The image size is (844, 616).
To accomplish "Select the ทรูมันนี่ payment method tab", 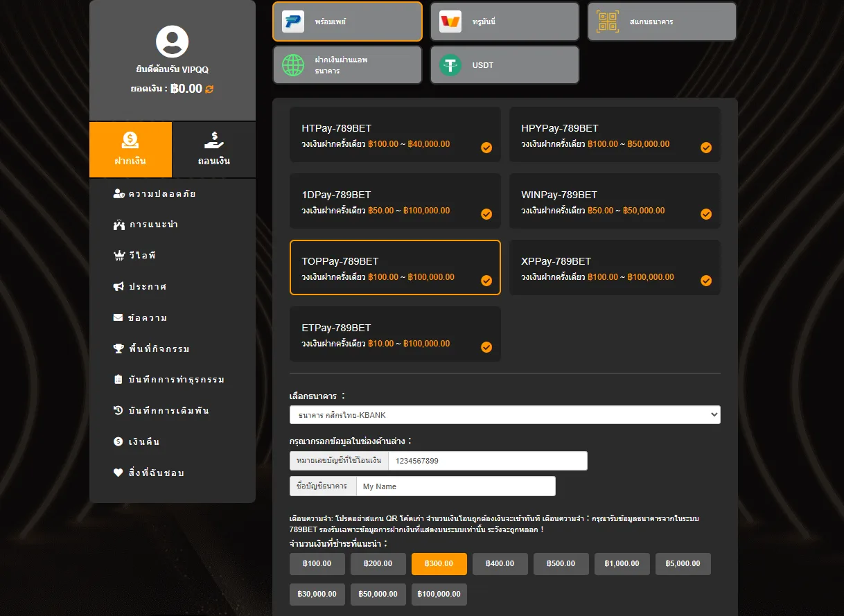I will pyautogui.click(x=504, y=21).
